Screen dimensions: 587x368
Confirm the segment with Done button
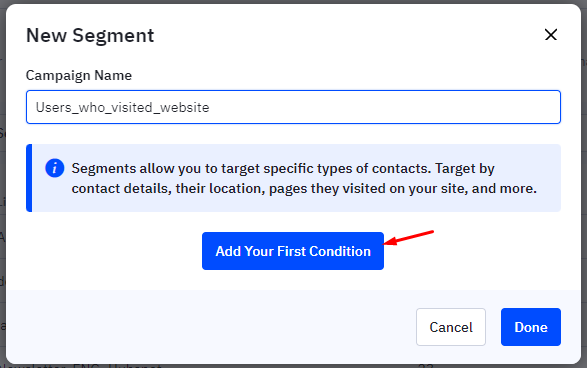(x=530, y=327)
